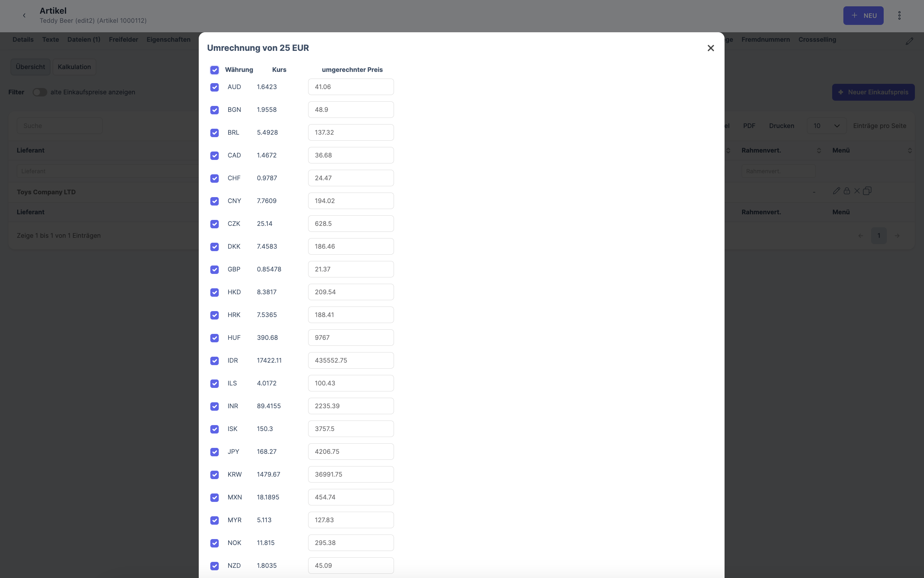Viewport: 924px width, 578px height.
Task: Sort by the Rahmenvert. column arrows
Action: point(818,150)
